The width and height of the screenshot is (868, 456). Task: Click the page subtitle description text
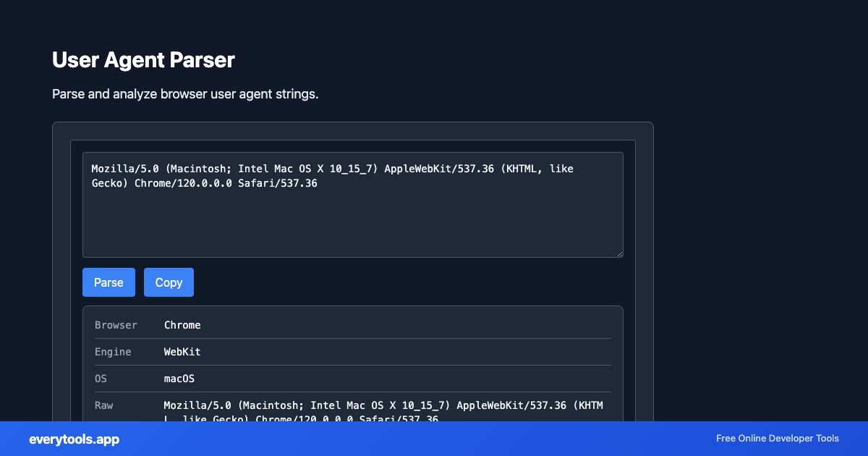(x=185, y=93)
